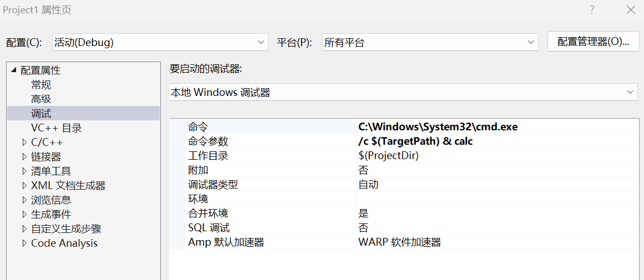Click the 合并环境 value 是

364,213
